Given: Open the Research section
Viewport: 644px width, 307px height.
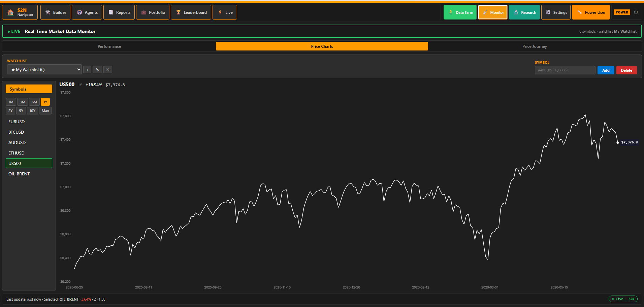Looking at the screenshot, I should click(524, 12).
